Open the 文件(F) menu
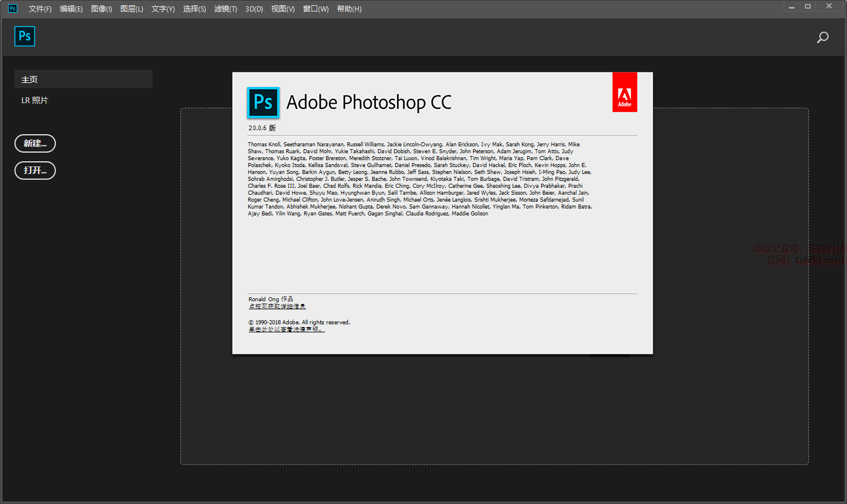Viewport: 847px width, 504px height. tap(40, 9)
